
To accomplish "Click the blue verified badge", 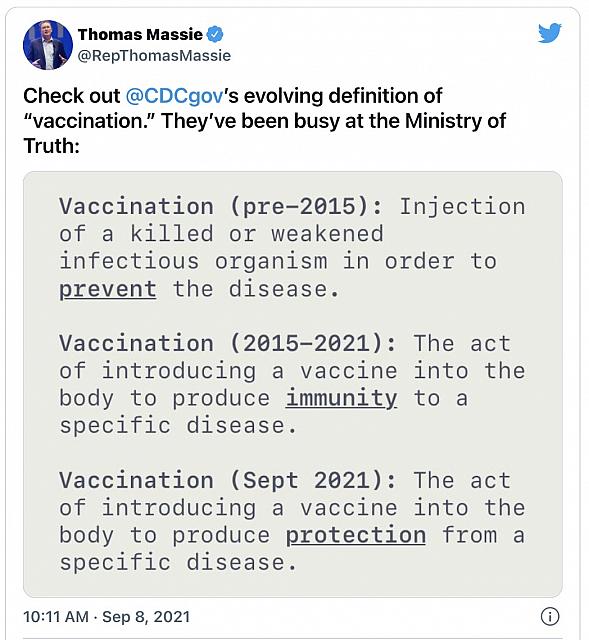I will (215, 34).
